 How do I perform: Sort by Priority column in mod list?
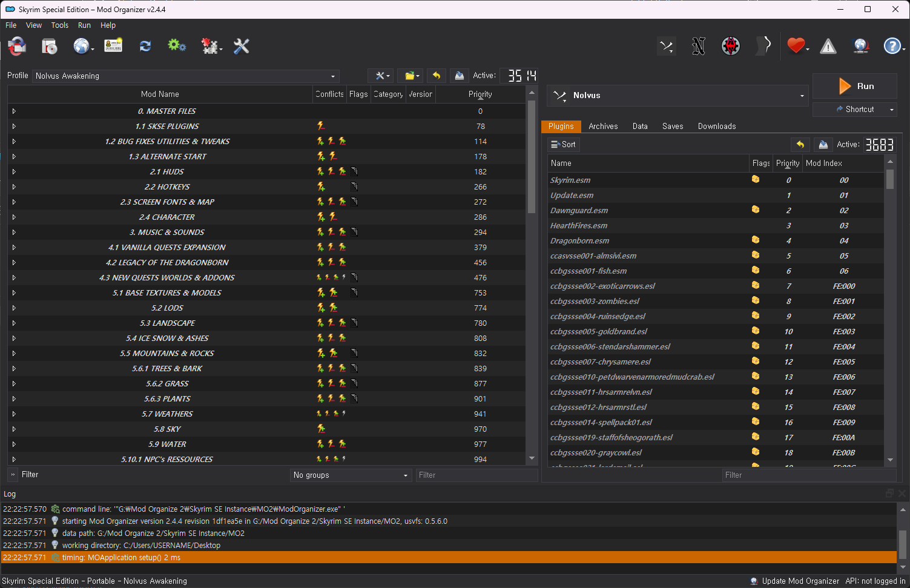pyautogui.click(x=480, y=94)
